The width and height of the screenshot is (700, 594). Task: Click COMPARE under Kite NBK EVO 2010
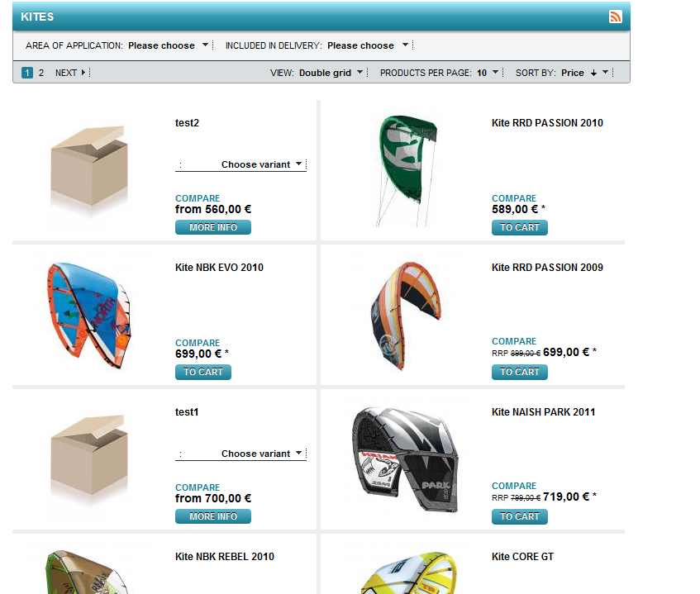(198, 343)
